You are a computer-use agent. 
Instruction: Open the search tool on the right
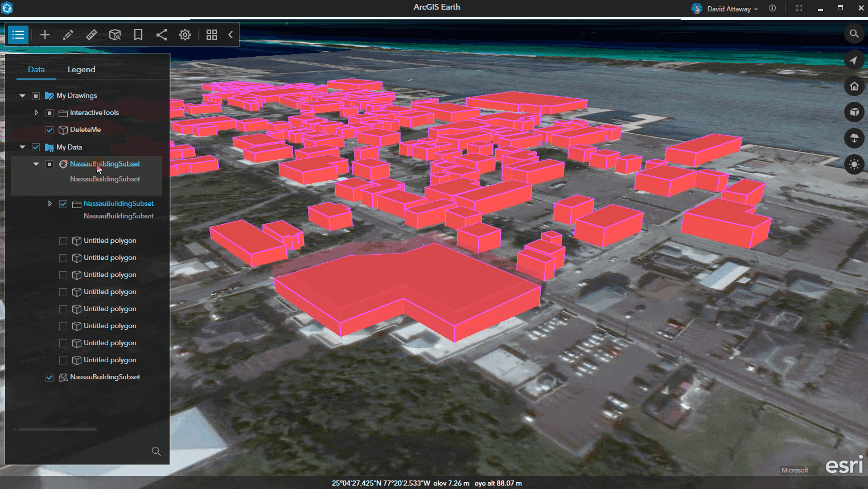pos(854,34)
